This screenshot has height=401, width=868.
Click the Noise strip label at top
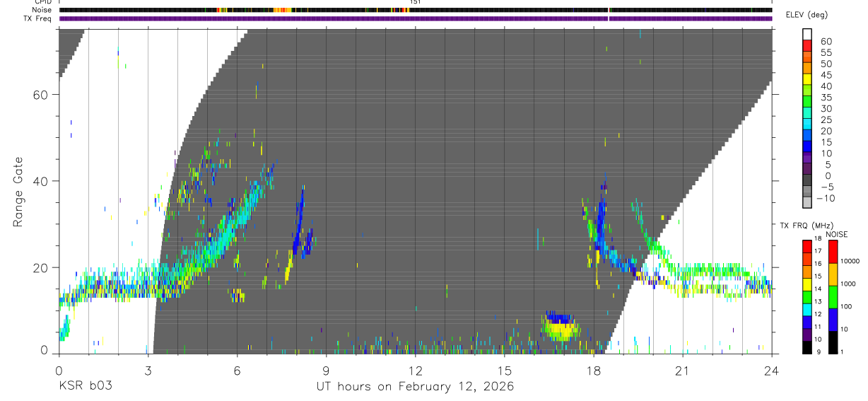pos(42,10)
